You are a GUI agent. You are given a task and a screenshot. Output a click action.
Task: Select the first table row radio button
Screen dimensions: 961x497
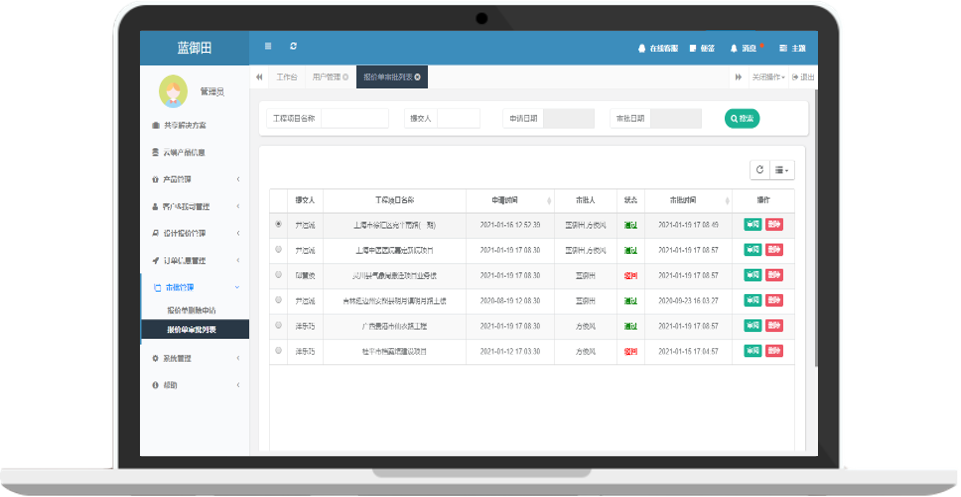tap(278, 225)
